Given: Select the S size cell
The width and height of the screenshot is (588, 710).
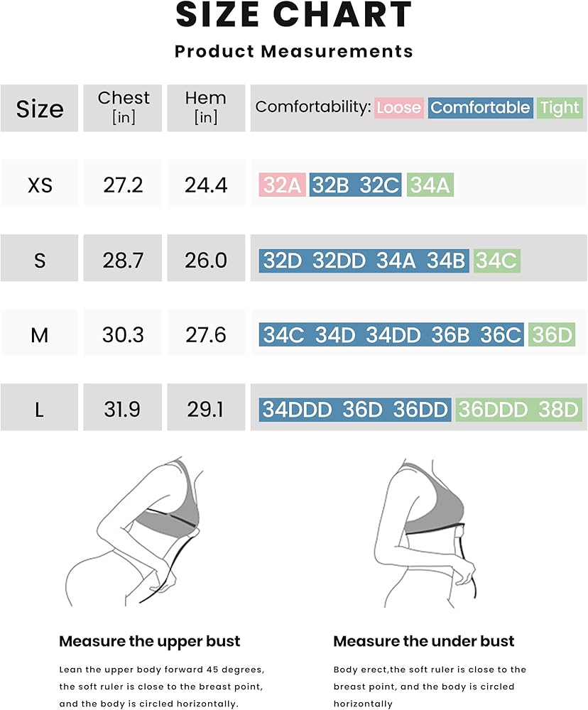Looking at the screenshot, I should click(40, 261).
